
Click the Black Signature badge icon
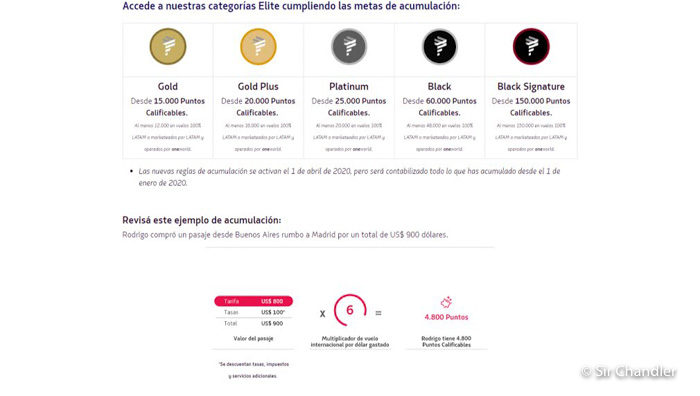click(531, 46)
